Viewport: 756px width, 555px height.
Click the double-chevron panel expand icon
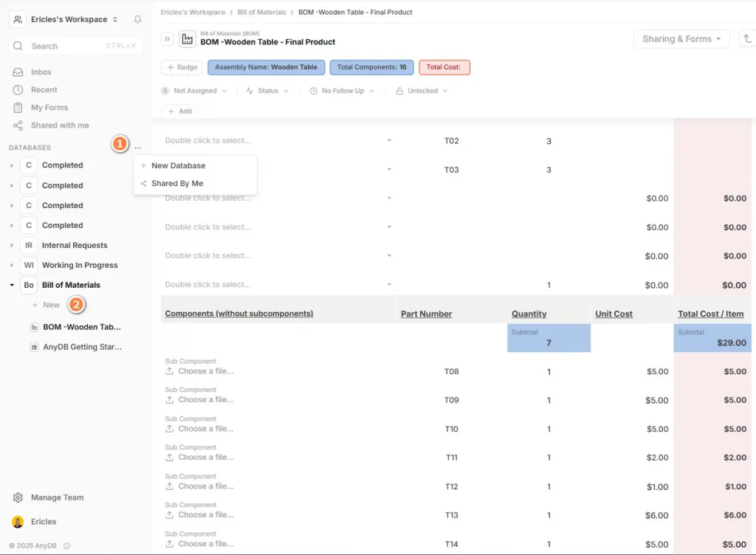point(167,39)
